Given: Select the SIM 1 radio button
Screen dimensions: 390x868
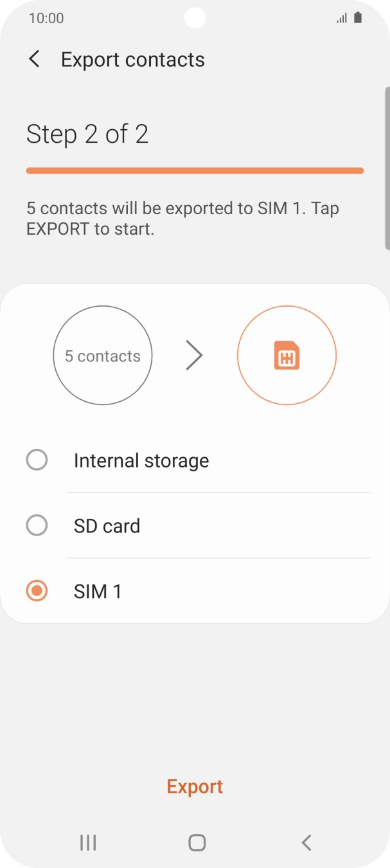Looking at the screenshot, I should click(x=37, y=591).
